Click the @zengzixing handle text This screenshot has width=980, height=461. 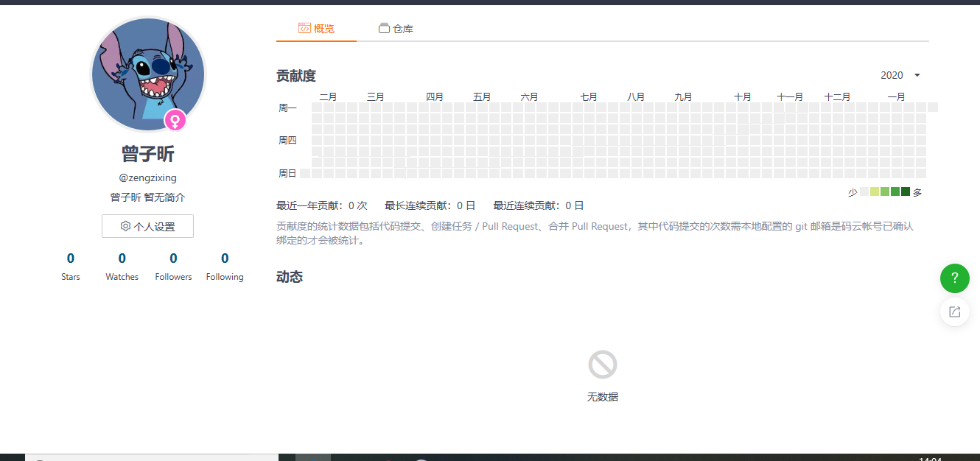(147, 177)
